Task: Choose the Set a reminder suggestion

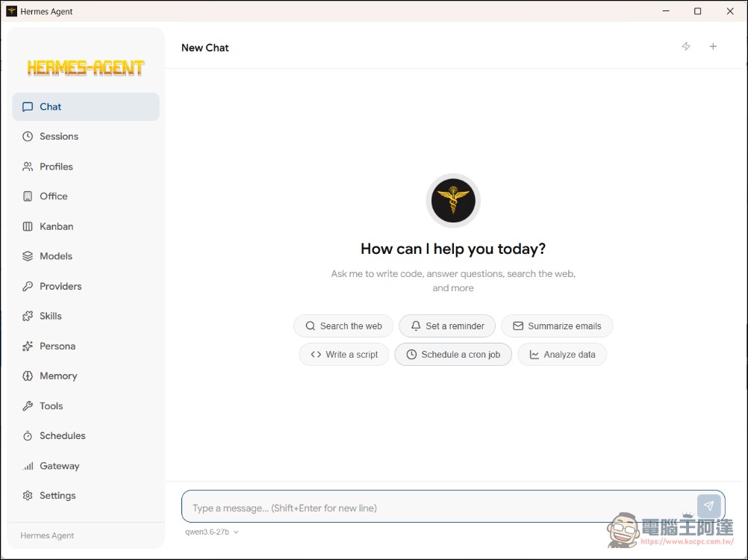Action: tap(447, 326)
